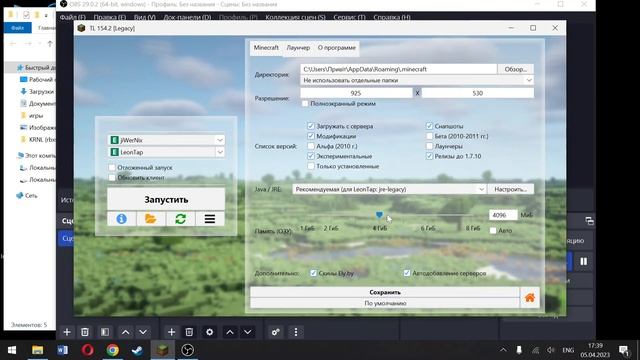Open File Explorer from taskbar
The width and height of the screenshot is (640, 360).
pos(38,350)
